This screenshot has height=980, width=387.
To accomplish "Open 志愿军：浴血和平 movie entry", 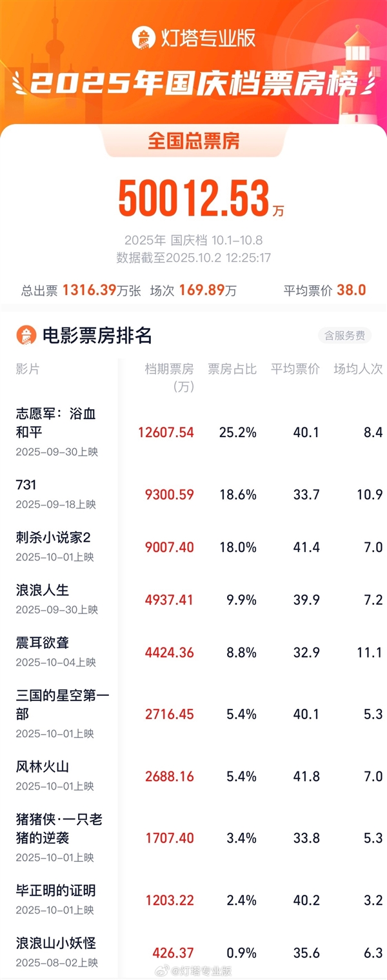I will point(52,423).
